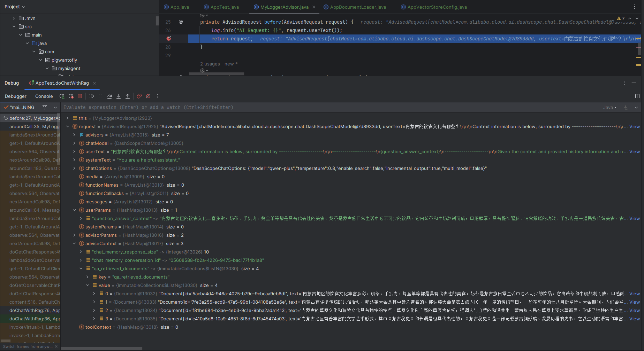Rerun the AppTest.doChatWithRag debug session

[x=62, y=96]
